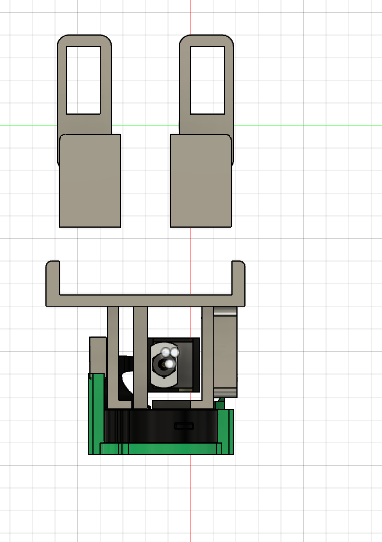Select the right clip's lower rectangular block
382x542 pixels.
pyautogui.click(x=201, y=181)
